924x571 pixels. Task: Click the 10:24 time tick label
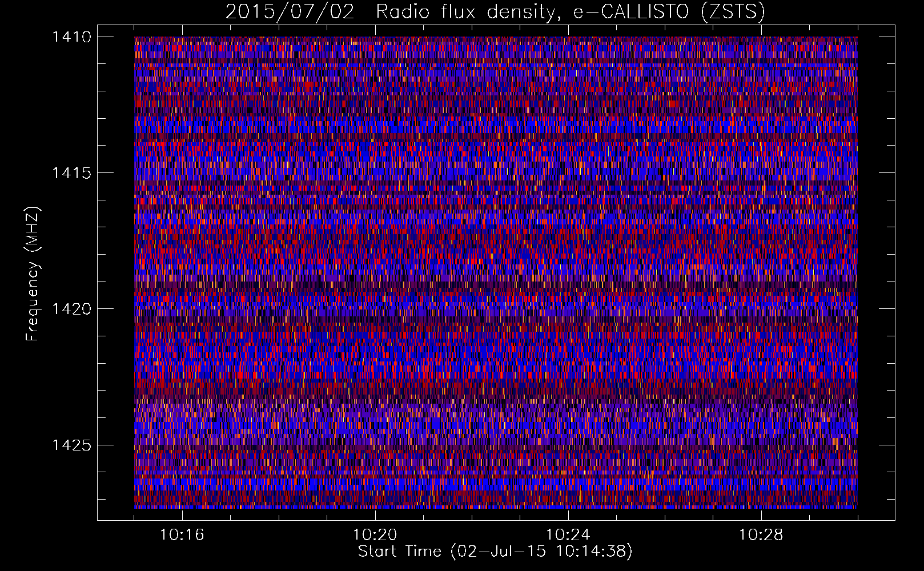tap(568, 535)
